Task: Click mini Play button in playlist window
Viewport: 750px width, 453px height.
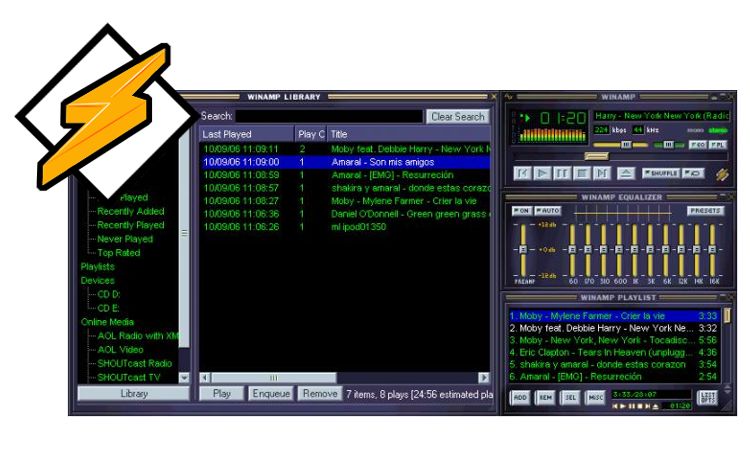Action: pos(623,406)
